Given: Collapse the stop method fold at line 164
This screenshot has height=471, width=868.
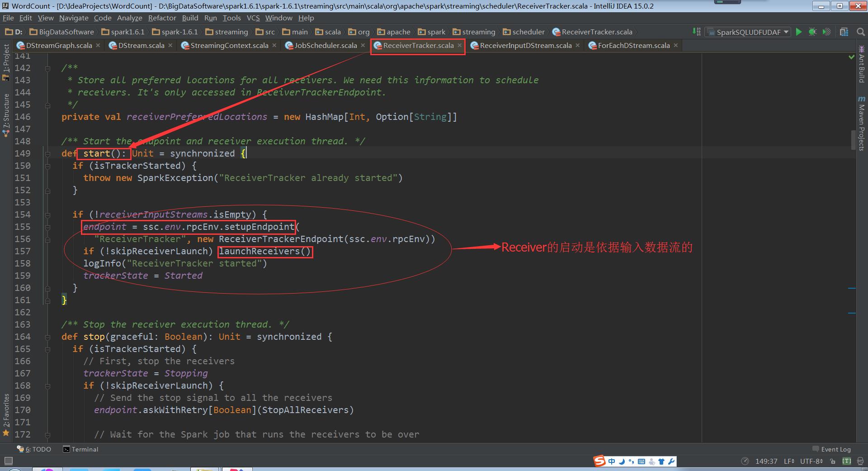Looking at the screenshot, I should coord(47,337).
